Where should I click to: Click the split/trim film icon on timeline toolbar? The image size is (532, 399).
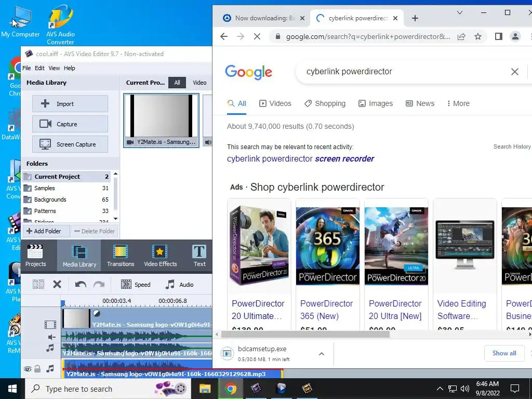[38, 284]
